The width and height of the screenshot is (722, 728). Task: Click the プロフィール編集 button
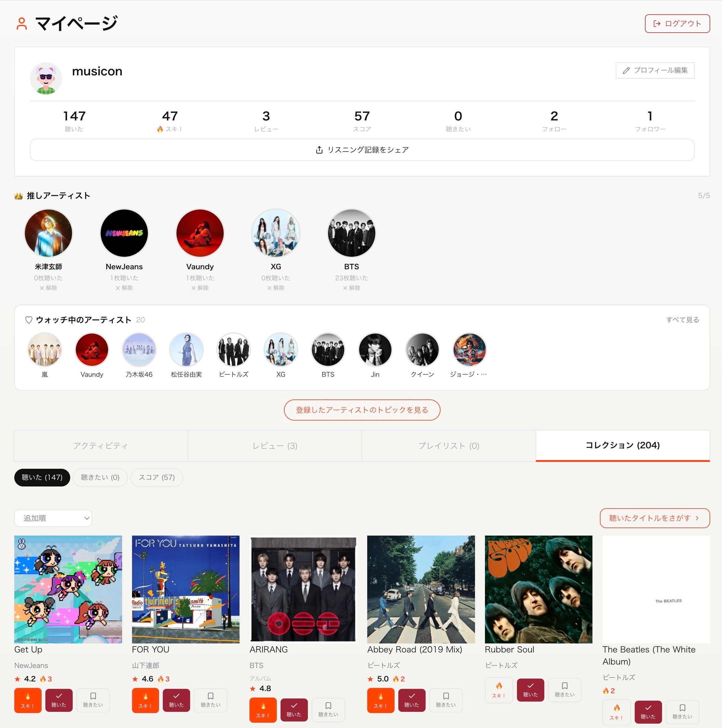pos(655,71)
